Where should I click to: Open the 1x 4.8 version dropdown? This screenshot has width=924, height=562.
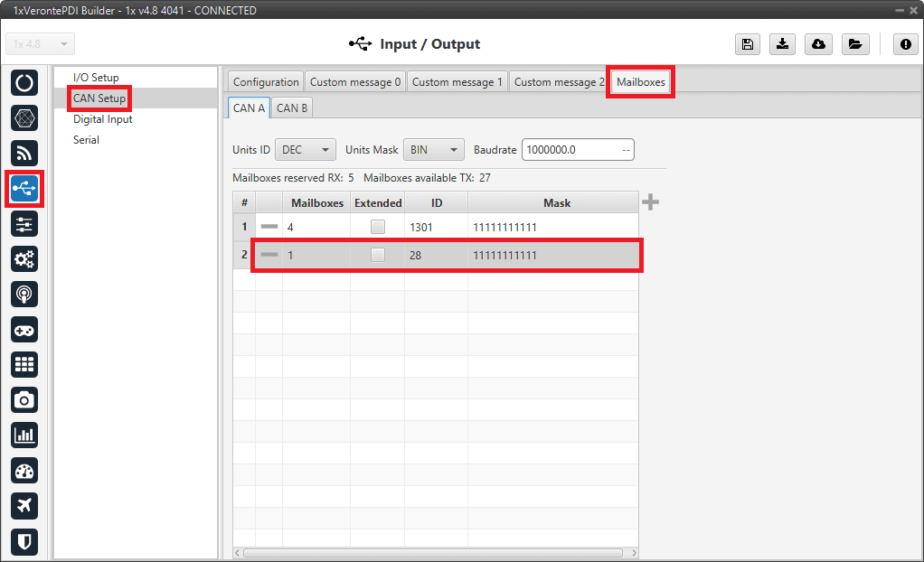(x=41, y=44)
